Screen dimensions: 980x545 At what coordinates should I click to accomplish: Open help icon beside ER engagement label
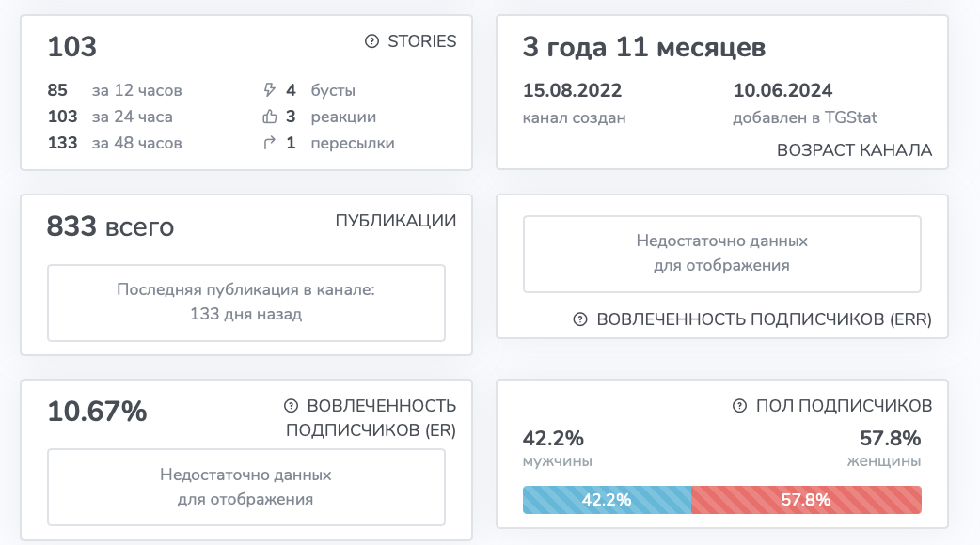pos(291,406)
